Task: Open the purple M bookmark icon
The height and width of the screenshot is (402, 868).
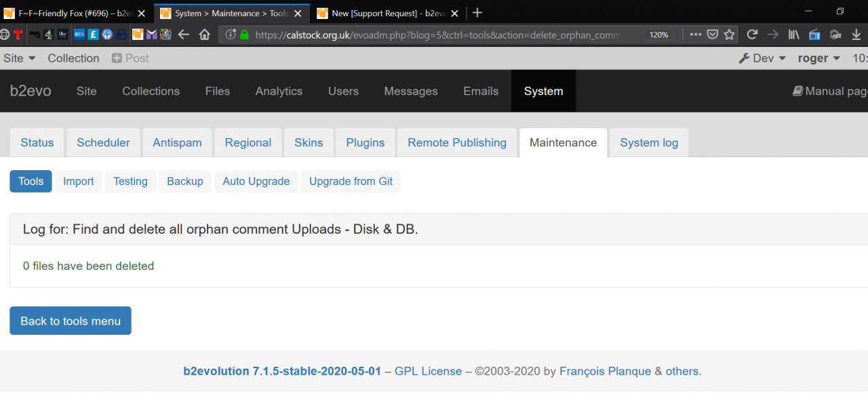Action: click(151, 35)
